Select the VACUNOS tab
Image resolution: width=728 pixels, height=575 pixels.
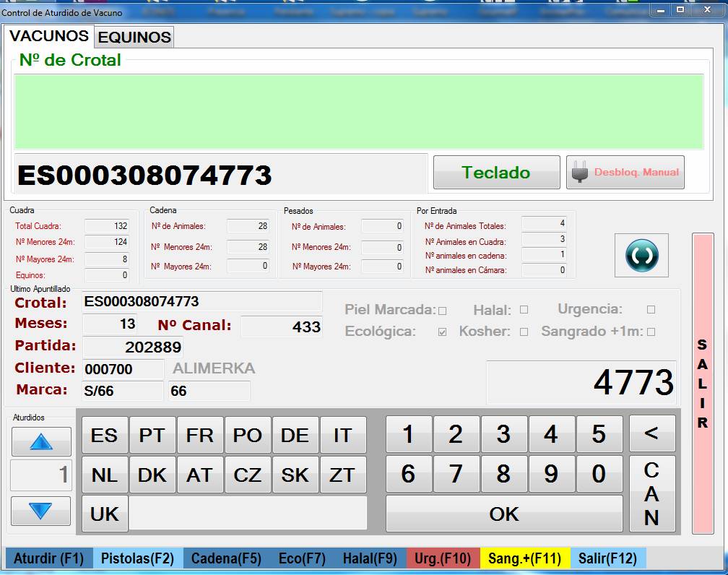coord(49,36)
